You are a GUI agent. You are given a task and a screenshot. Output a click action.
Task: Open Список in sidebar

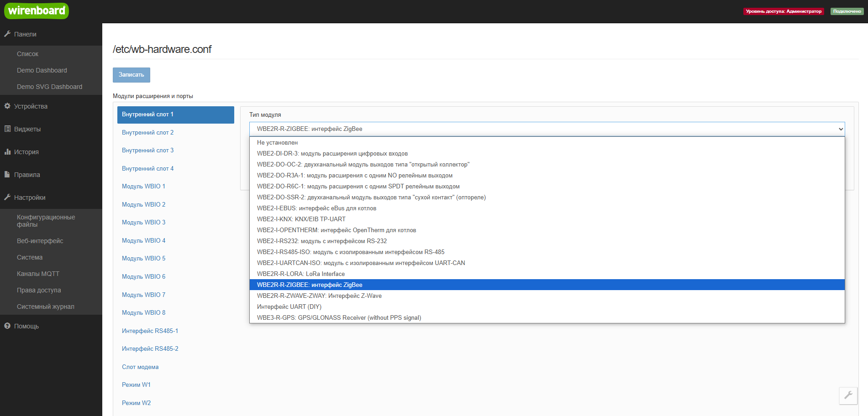click(51, 54)
